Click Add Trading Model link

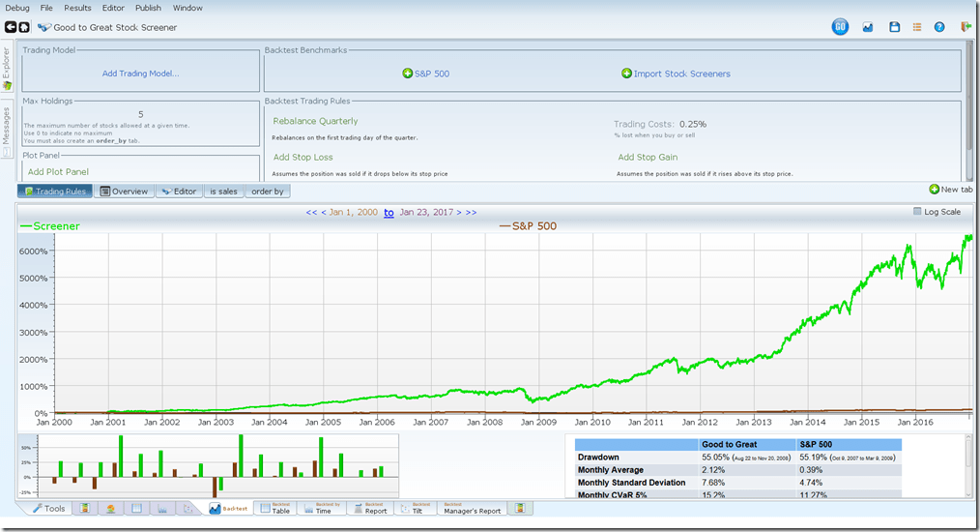(x=141, y=74)
